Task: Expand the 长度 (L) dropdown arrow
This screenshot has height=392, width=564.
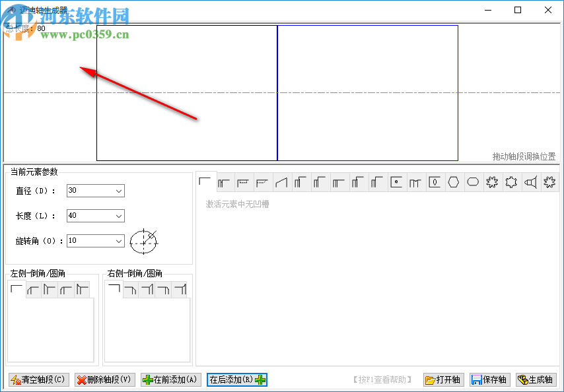Action: [x=119, y=216]
